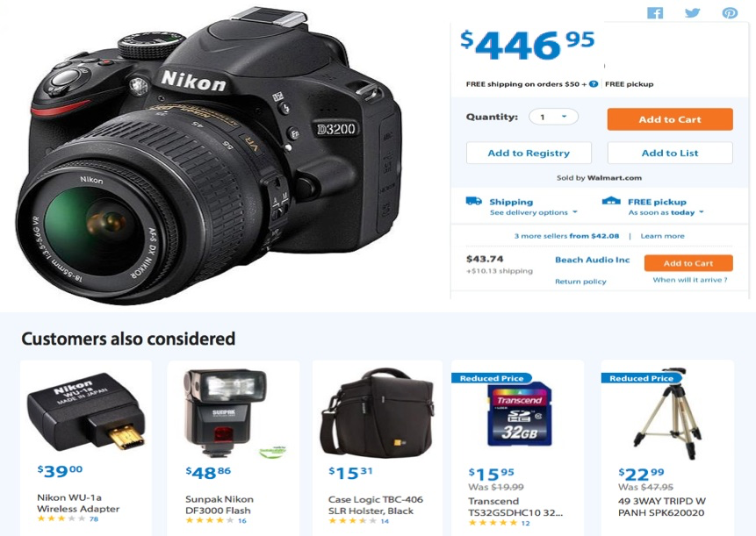Click the Learn more link
The width and height of the screenshot is (756, 536).
click(662, 236)
